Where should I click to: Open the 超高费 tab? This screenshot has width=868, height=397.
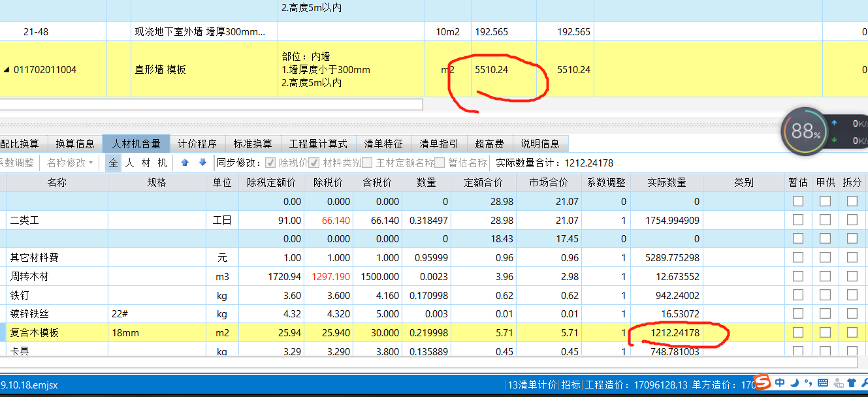tap(489, 144)
